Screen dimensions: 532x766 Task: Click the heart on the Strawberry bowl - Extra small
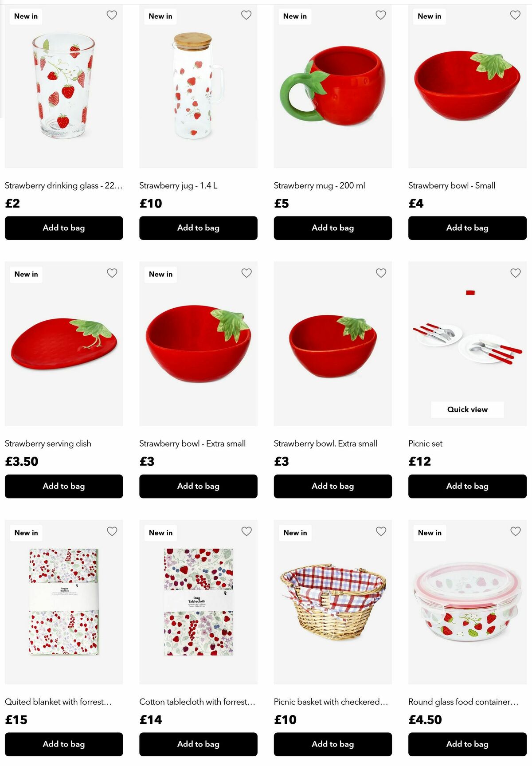(x=246, y=273)
